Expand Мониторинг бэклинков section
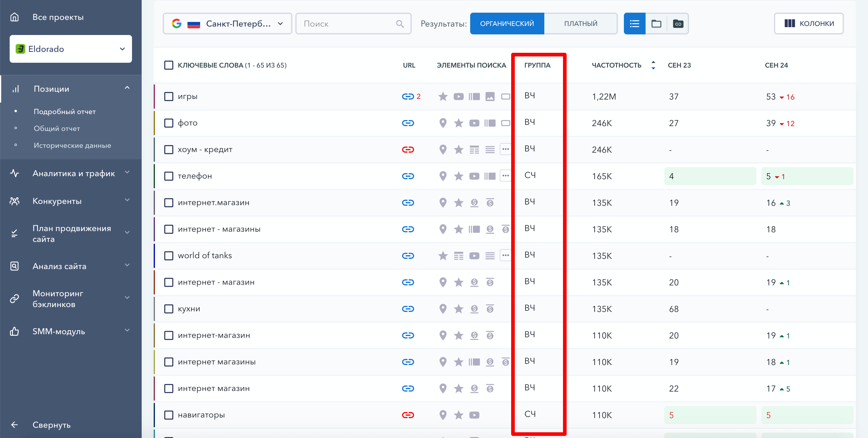 pyautogui.click(x=127, y=298)
